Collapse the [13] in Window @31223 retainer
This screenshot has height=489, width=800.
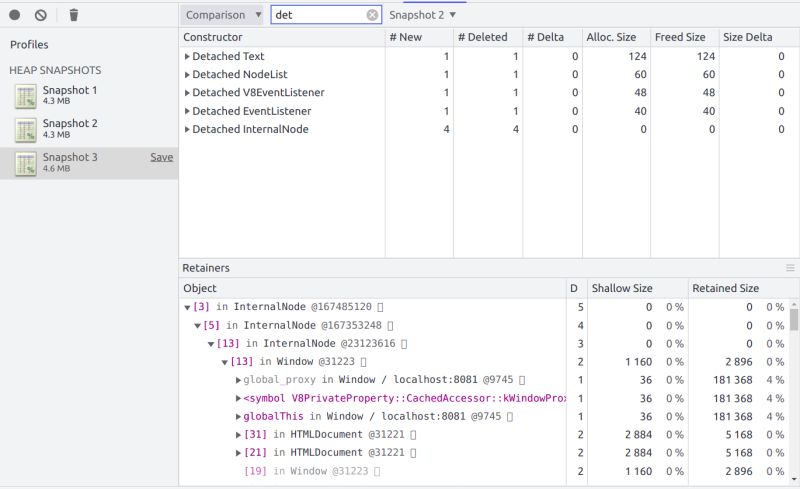[224, 362]
